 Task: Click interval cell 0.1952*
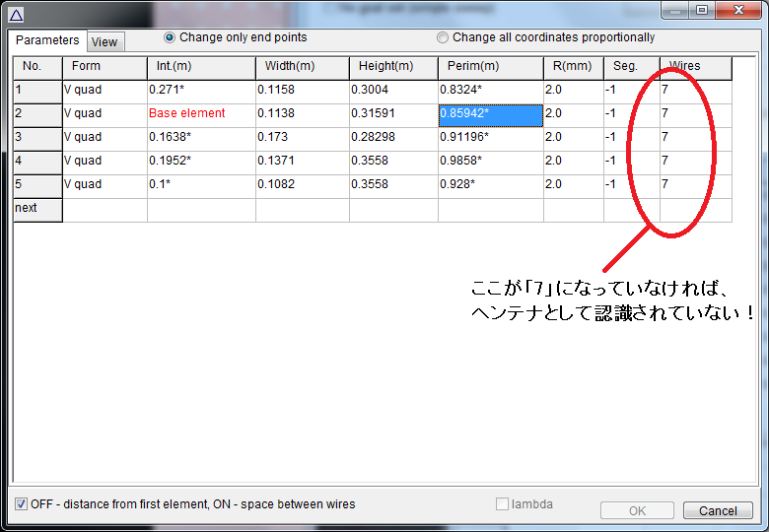[x=201, y=163]
